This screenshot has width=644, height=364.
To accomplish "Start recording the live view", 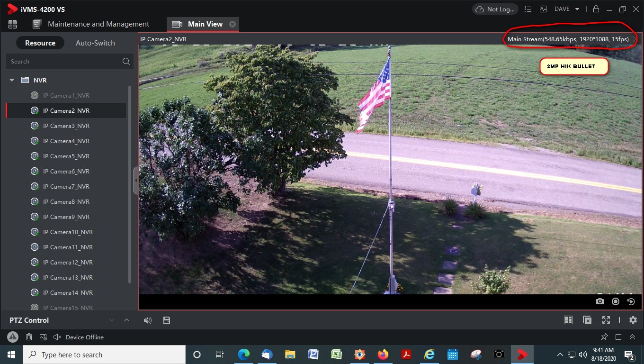I will pyautogui.click(x=616, y=301).
